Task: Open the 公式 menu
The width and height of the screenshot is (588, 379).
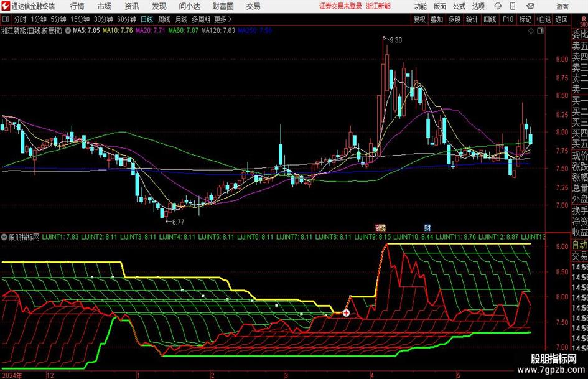Action: click(x=459, y=6)
